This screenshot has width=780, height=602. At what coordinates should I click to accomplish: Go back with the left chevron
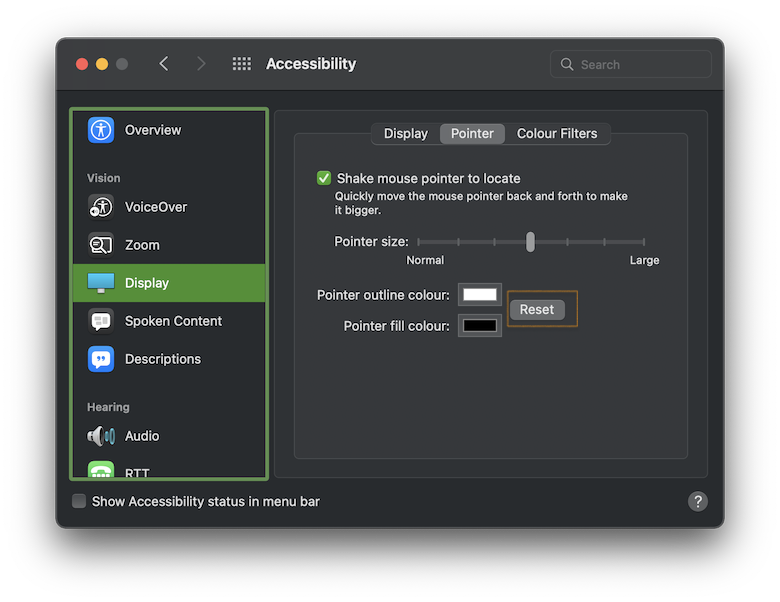pyautogui.click(x=164, y=64)
